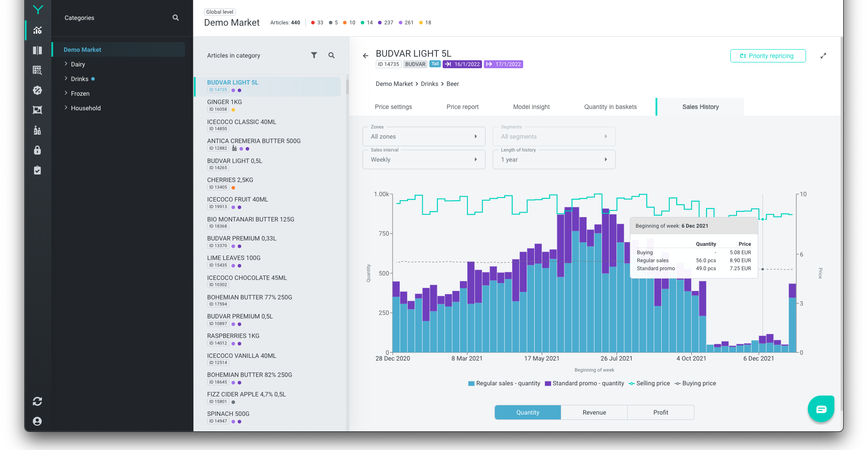Open the Segments dropdown
Viewport: 868px width, 450px height.
pyautogui.click(x=554, y=136)
